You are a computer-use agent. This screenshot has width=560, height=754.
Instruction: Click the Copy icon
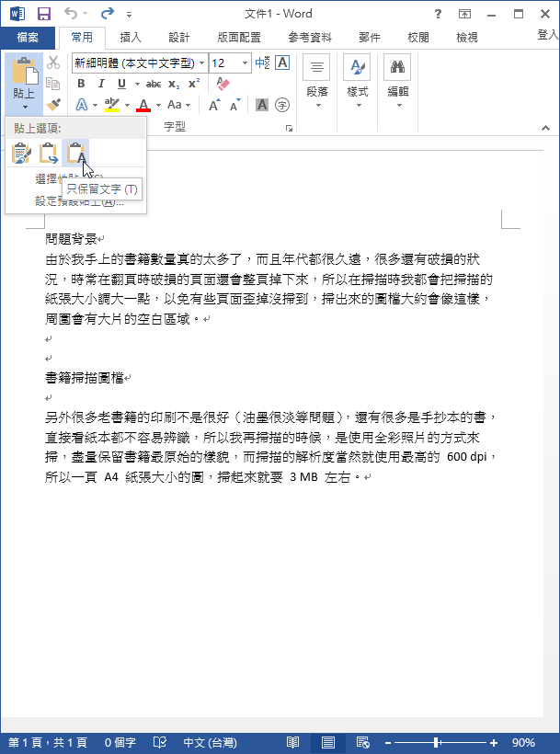click(x=53, y=84)
